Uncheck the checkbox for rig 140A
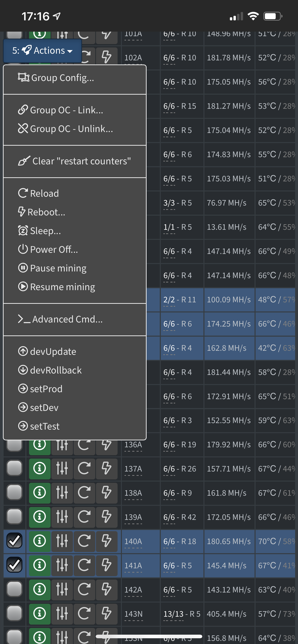Screen dimensions: 298x644 click(x=15, y=541)
